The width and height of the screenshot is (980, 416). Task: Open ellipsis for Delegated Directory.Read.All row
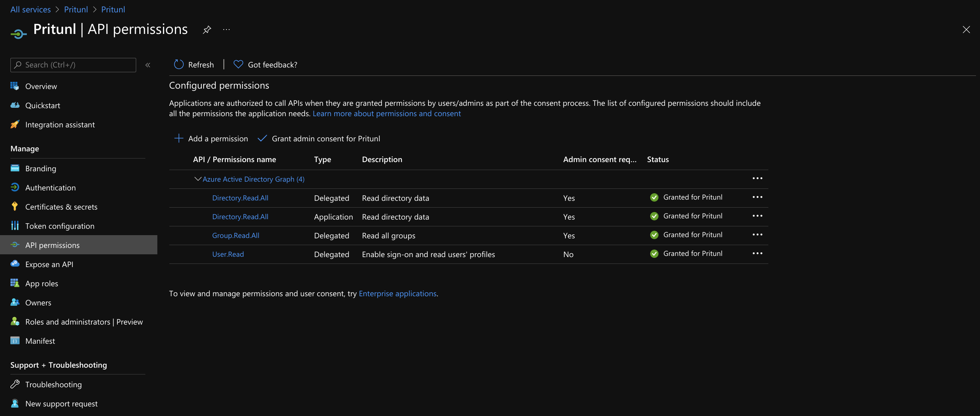(758, 197)
